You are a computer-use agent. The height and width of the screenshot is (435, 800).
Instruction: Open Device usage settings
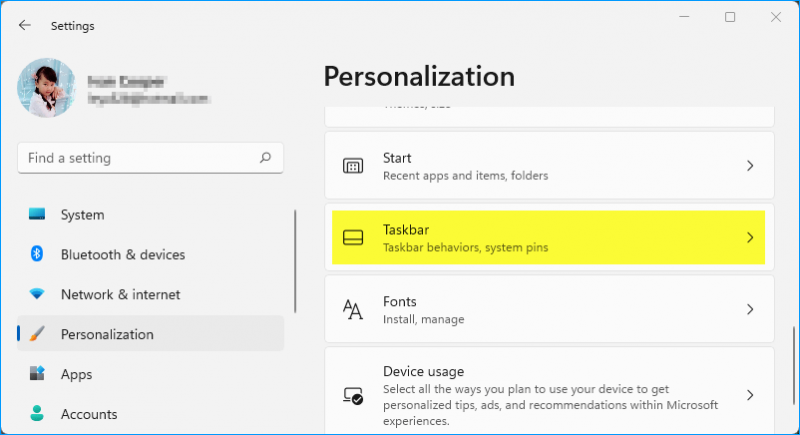[549, 391]
